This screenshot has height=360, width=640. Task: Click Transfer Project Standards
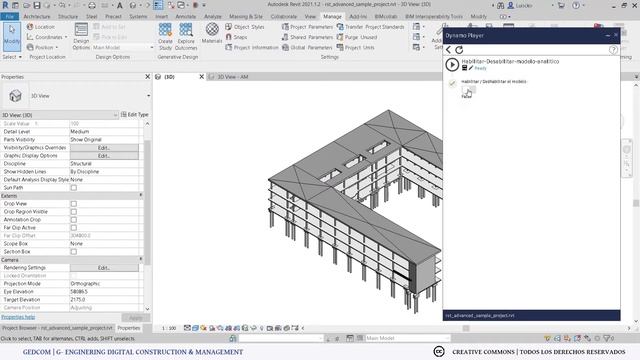click(370, 27)
